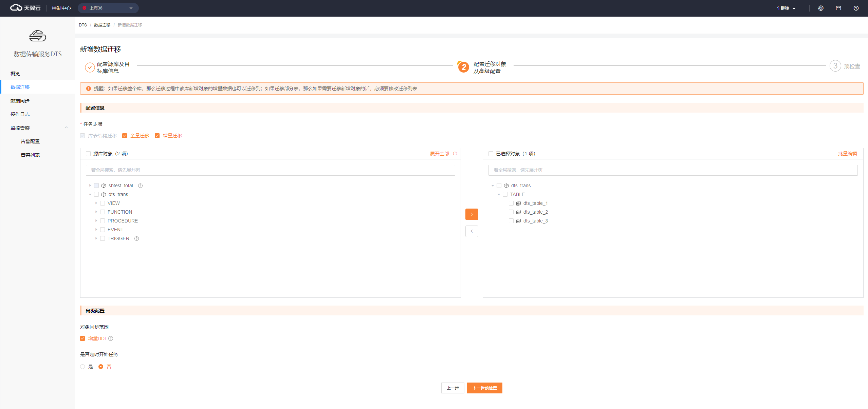Open 操作日志 sidebar item
The width and height of the screenshot is (868, 409).
click(20, 114)
